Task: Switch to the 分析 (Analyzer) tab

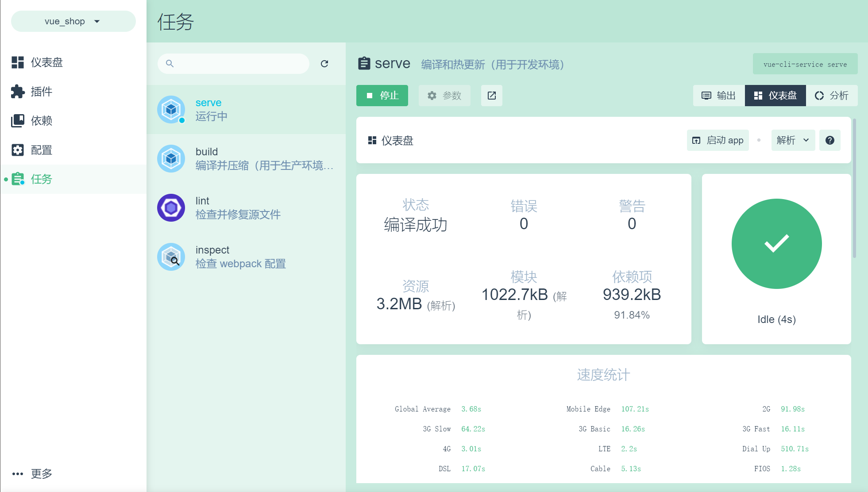Action: [x=831, y=96]
